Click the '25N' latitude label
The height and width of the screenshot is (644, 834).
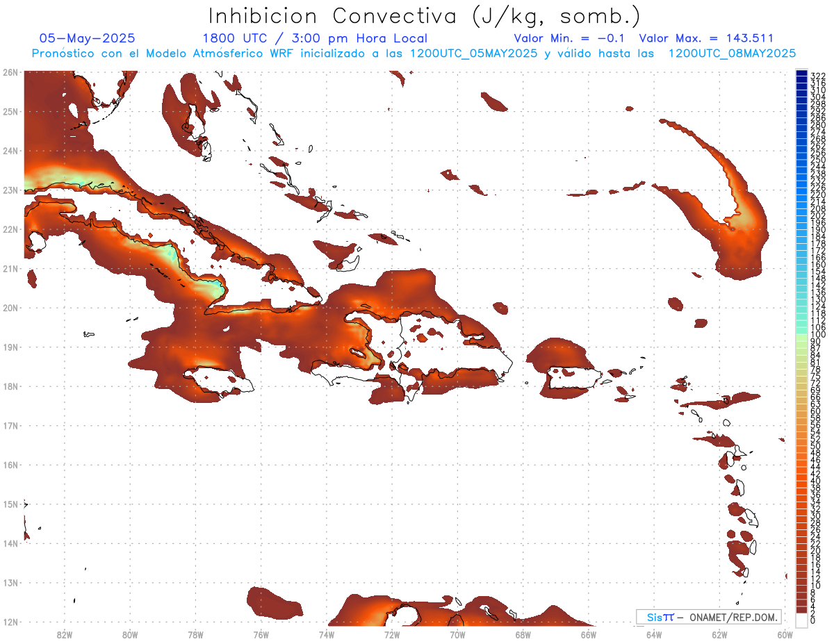coord(10,111)
